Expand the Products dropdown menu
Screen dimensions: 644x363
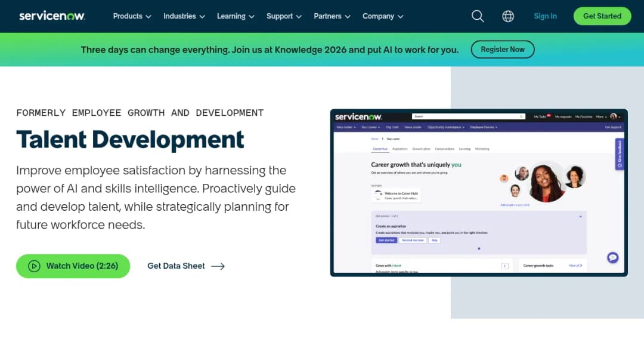tap(132, 17)
